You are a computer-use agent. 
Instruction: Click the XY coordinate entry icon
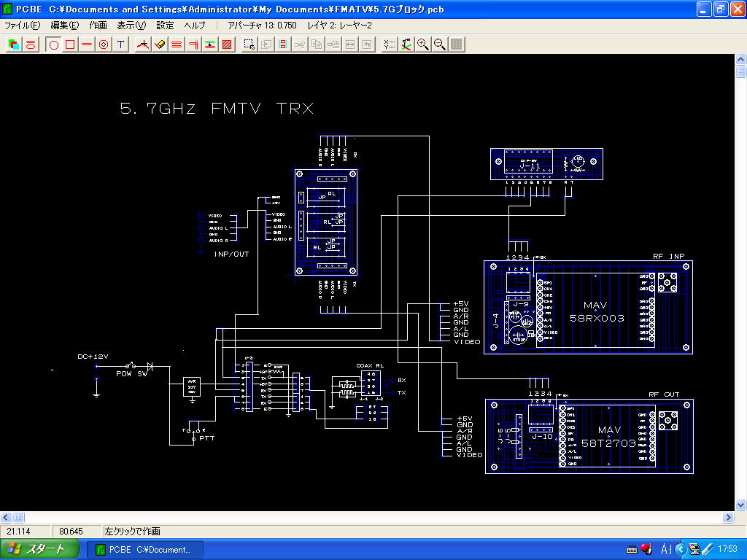[390, 44]
